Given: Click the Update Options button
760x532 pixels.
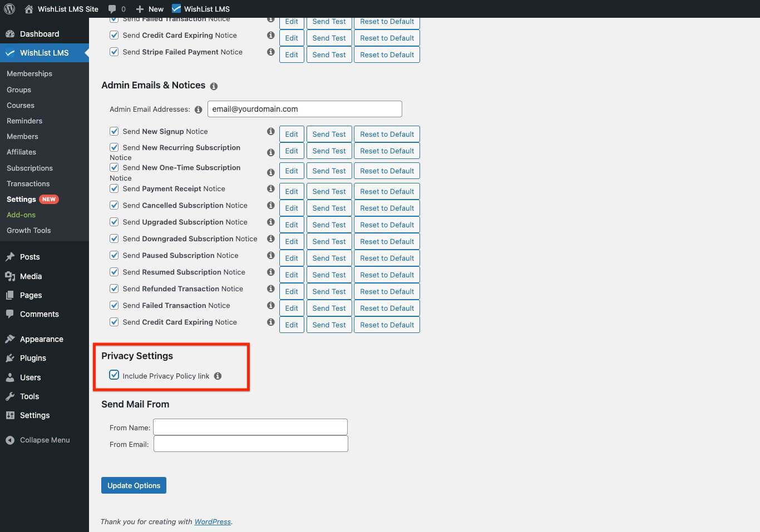Looking at the screenshot, I should pos(134,485).
